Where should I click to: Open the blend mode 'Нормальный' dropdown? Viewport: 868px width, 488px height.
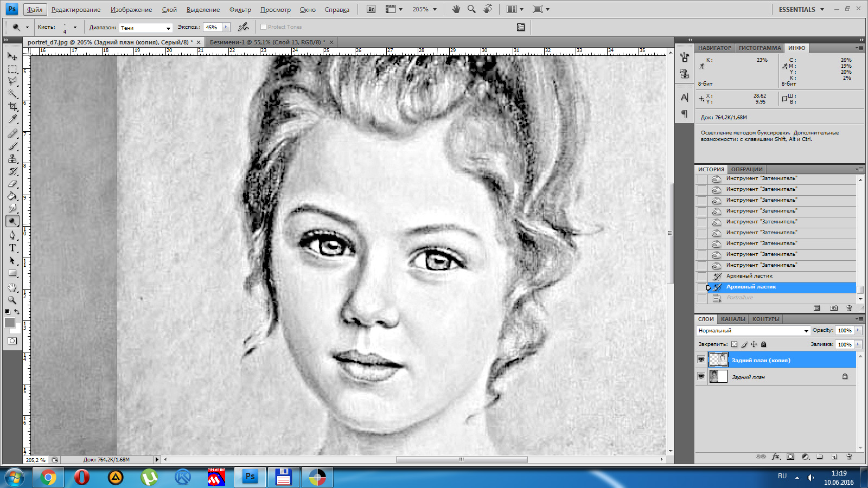point(753,330)
